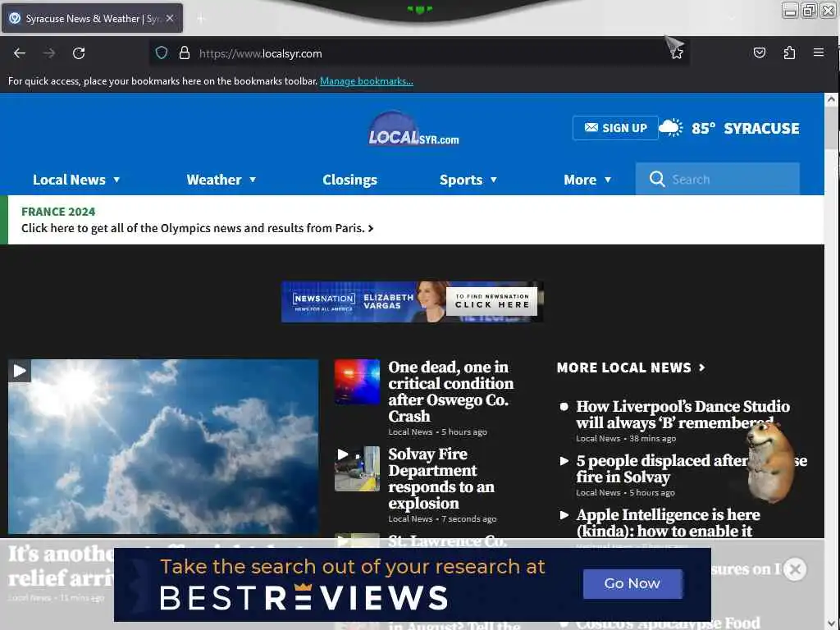Click the partly cloudy weather icon
This screenshot has height=630, width=840.
(671, 128)
